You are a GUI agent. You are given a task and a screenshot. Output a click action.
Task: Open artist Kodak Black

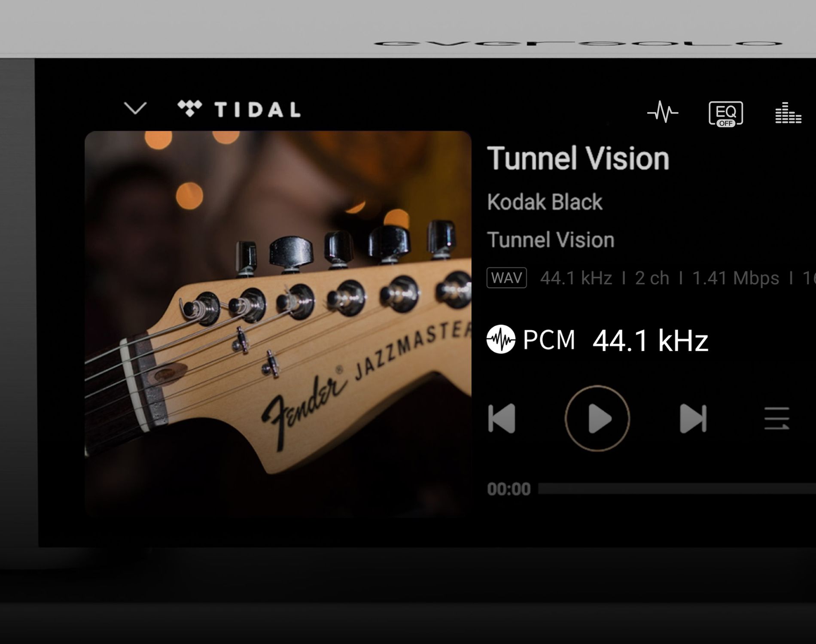pyautogui.click(x=545, y=202)
